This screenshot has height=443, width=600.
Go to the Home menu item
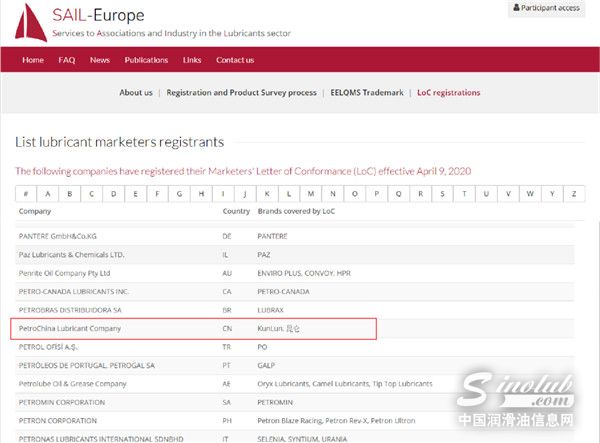pyautogui.click(x=33, y=60)
